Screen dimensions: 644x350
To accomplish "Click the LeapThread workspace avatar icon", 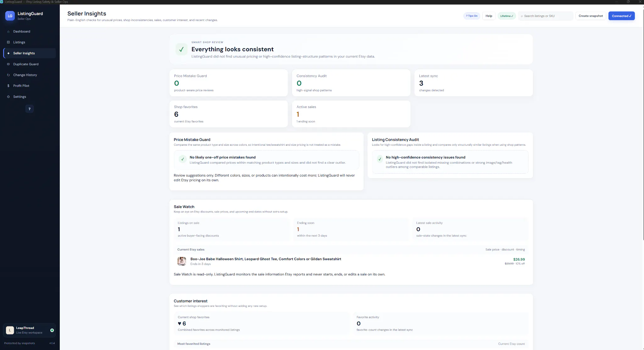I will [x=10, y=330].
